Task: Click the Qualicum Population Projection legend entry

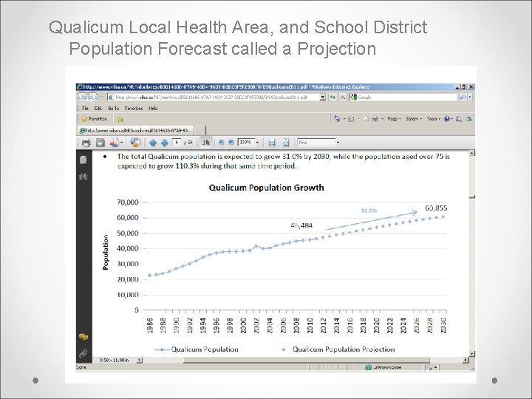Action: [x=338, y=349]
